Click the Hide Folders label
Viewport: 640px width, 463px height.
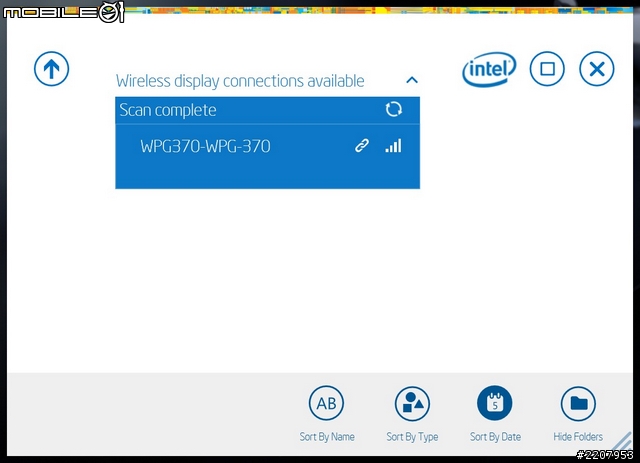coord(578,437)
